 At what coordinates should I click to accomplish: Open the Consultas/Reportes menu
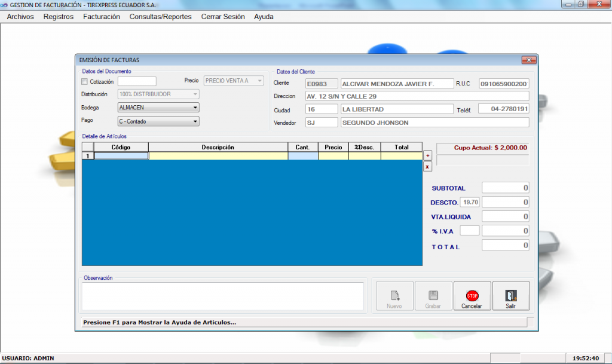click(160, 17)
